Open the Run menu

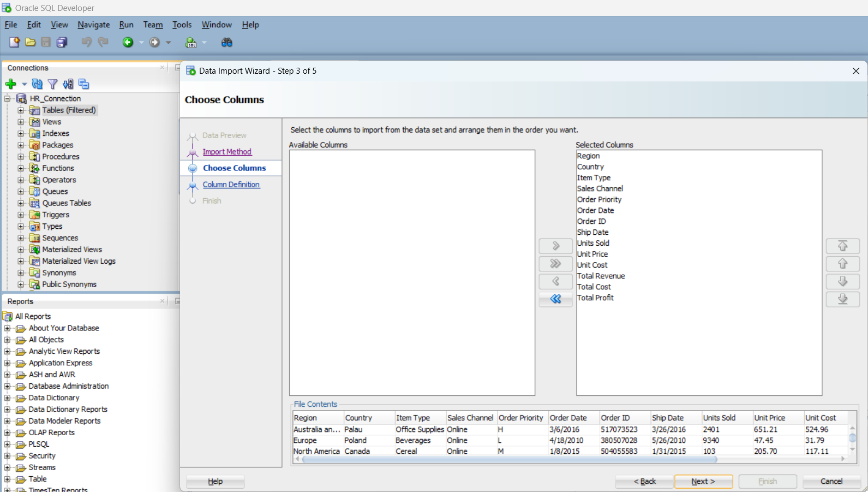click(126, 25)
